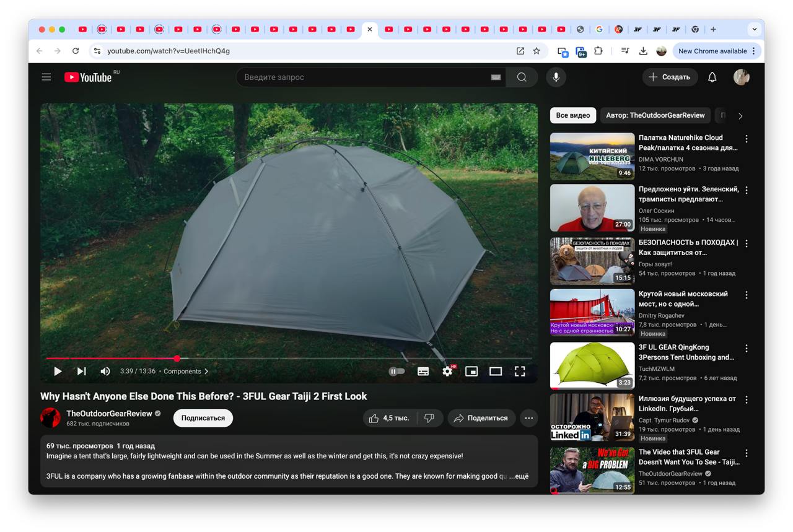The image size is (793, 532).
Task: Open the on-screen keyboard in search box
Action: pyautogui.click(x=496, y=77)
